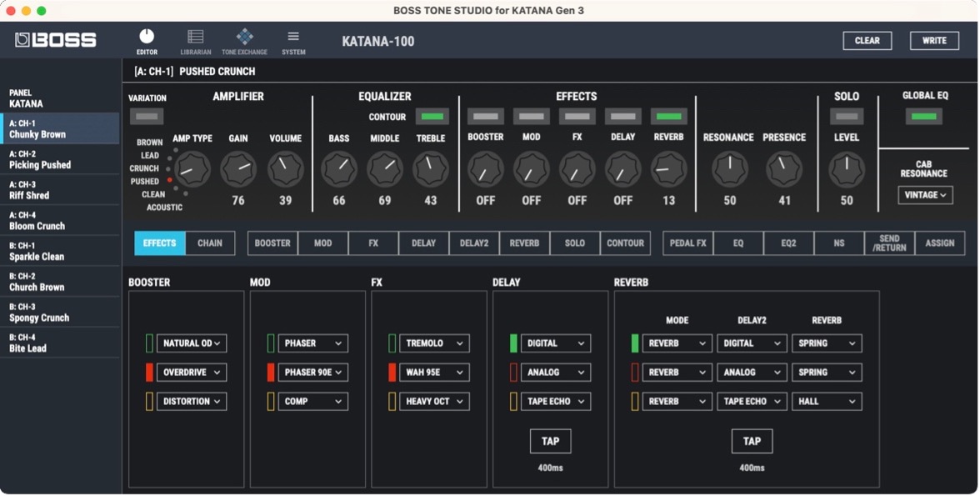Disable the GLOBAL EQ switch
The height and width of the screenshot is (496, 980).
click(x=923, y=117)
